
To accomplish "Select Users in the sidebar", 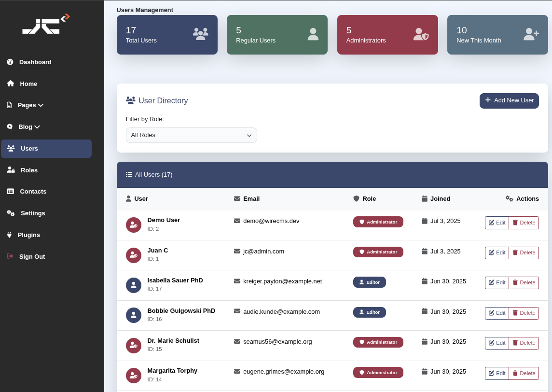I will (46, 149).
